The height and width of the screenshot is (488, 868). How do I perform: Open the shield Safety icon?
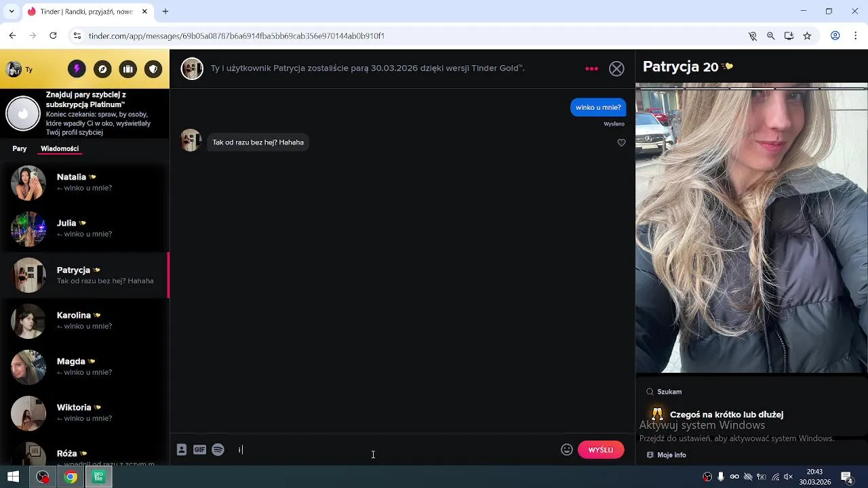pos(154,69)
